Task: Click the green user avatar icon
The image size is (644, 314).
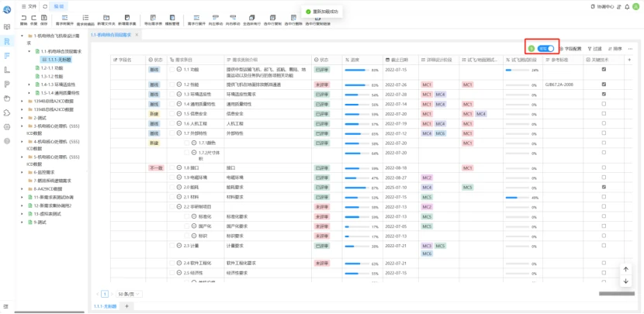Action: (635, 6)
